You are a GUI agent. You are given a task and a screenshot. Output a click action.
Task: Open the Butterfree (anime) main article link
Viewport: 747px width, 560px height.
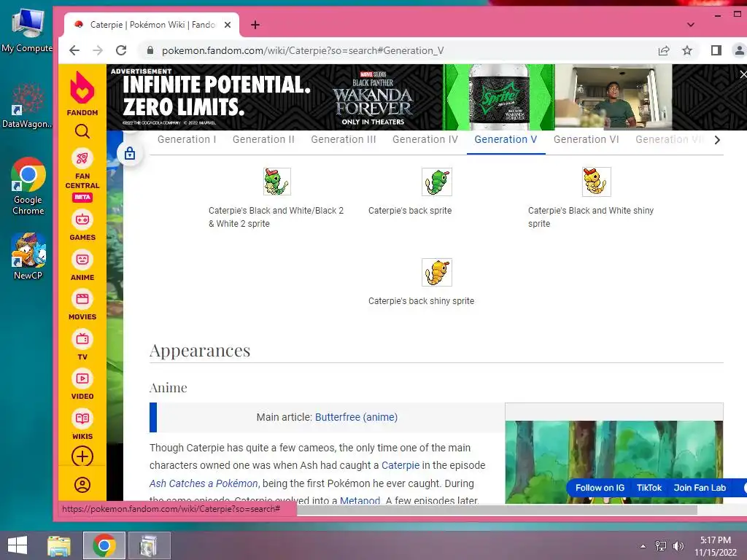tap(356, 417)
